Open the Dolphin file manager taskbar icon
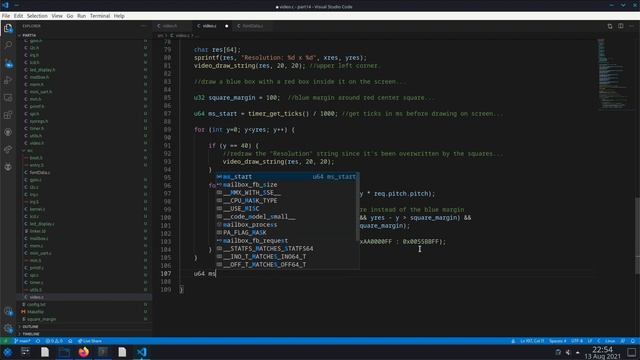The height and width of the screenshot is (360, 640). [64, 352]
